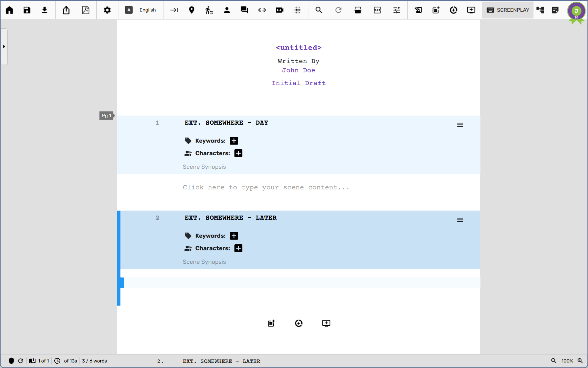Expand the collapsed left side panel
This screenshot has height=368, width=588.
(4, 47)
